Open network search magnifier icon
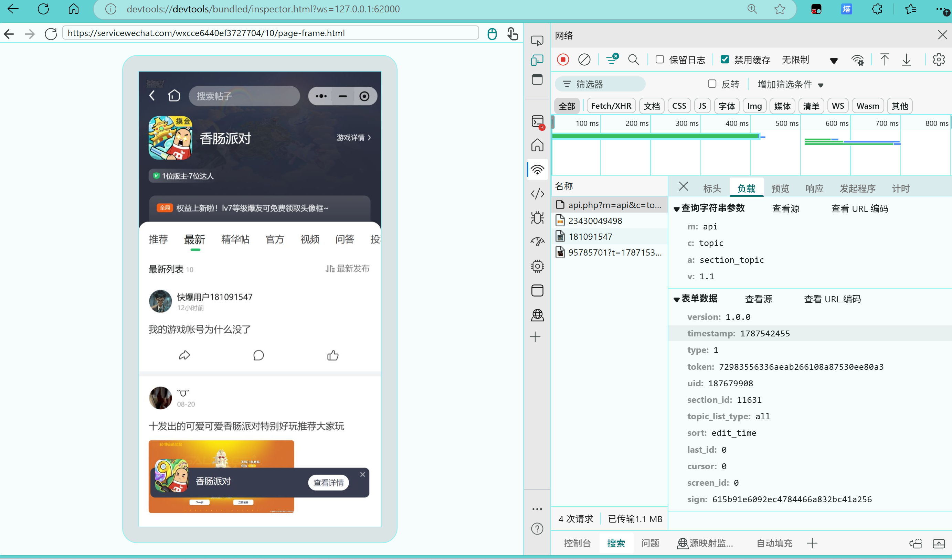Screen dimensions: 952x560 tap(634, 60)
